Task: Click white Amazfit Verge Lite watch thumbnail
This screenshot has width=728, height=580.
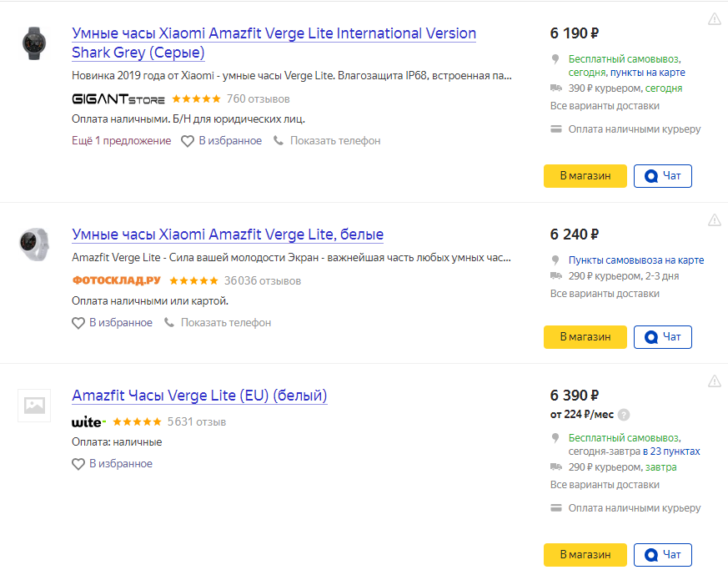Action: point(35,244)
